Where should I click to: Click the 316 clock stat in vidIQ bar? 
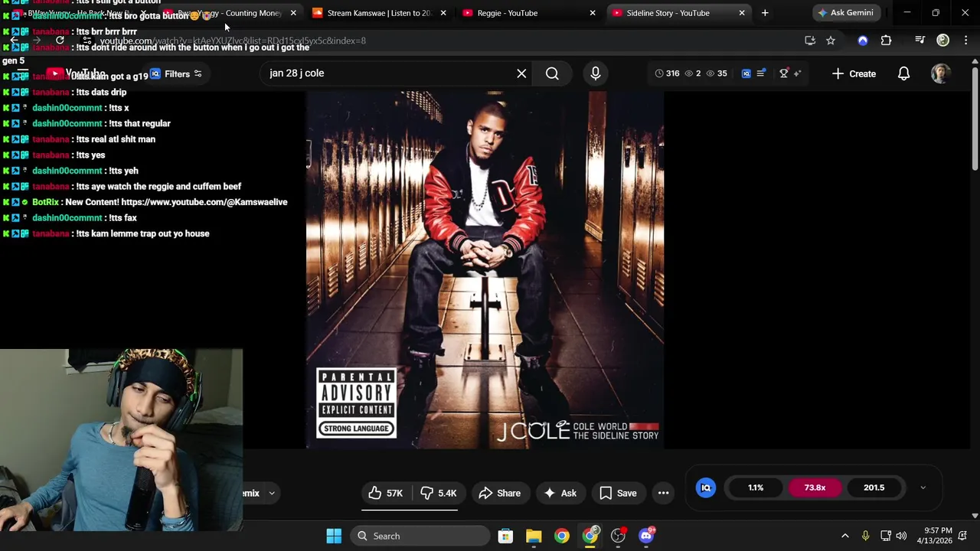pyautogui.click(x=667, y=73)
